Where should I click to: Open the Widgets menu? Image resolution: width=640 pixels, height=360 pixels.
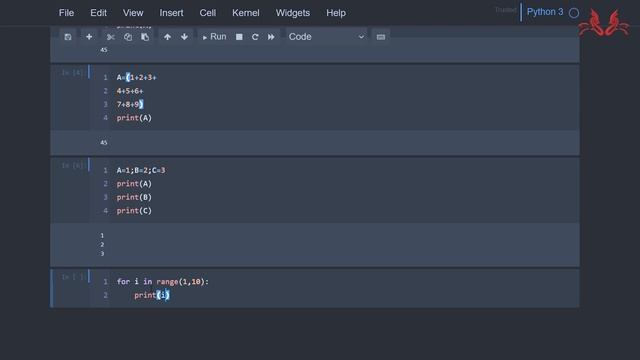point(293,13)
